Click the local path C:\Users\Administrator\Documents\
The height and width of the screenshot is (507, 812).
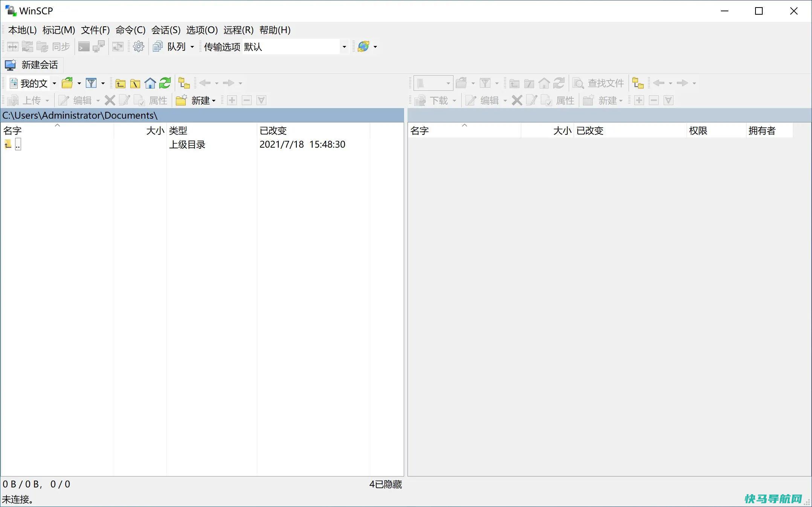point(80,115)
